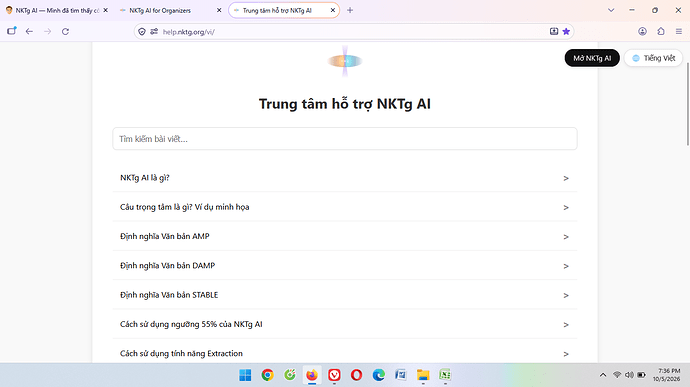Expand chevron for tính năng Extraction row
This screenshot has width=690, height=387.
pos(566,354)
